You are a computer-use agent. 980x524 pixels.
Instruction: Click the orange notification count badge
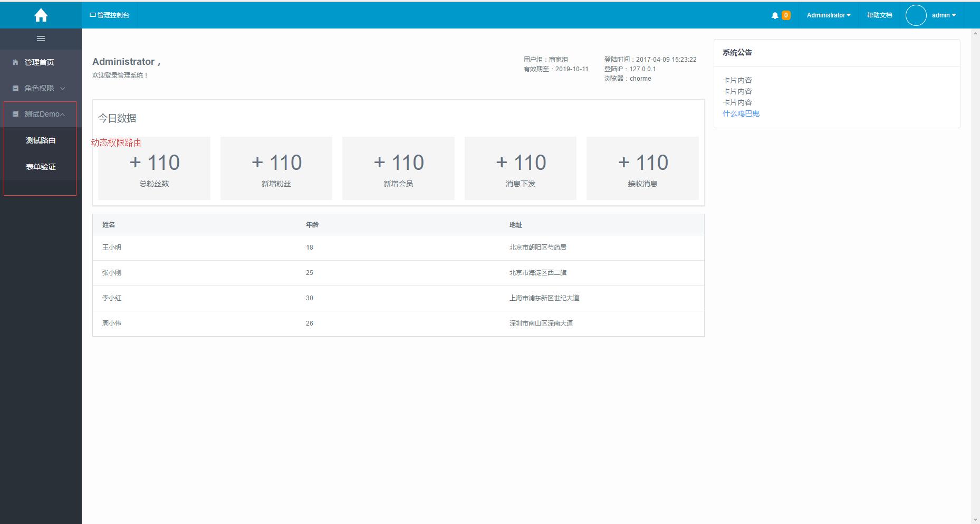[x=786, y=15]
